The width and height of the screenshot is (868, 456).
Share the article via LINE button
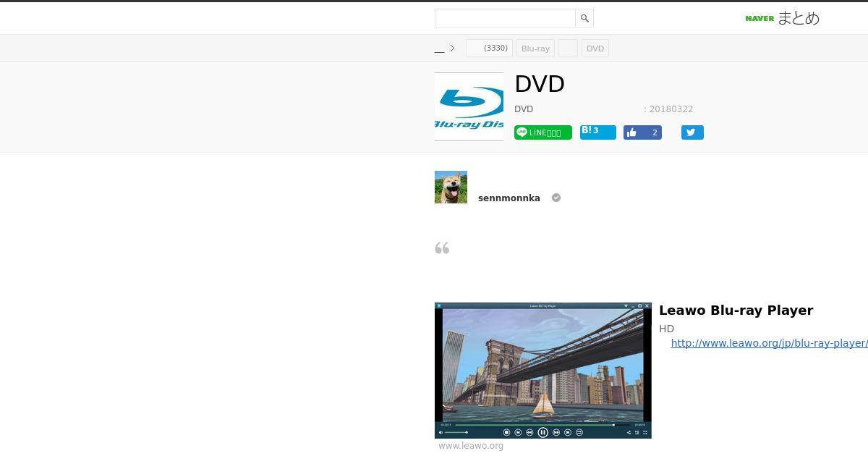pos(542,132)
